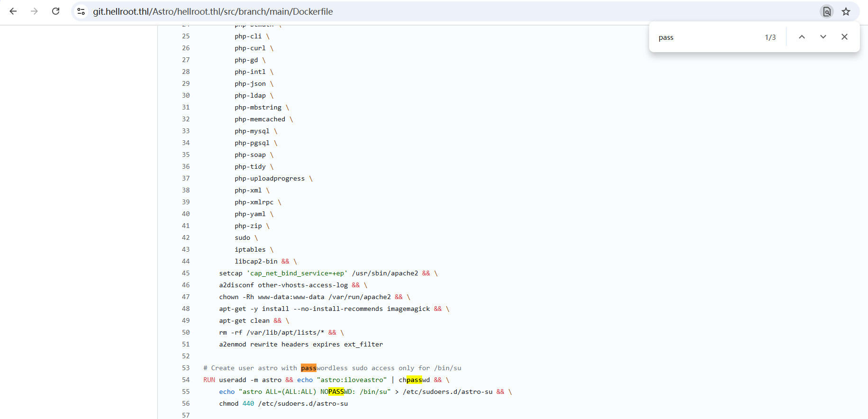The image size is (868, 419).
Task: Click 'other-vhosts-access-log' text
Action: pos(303,285)
